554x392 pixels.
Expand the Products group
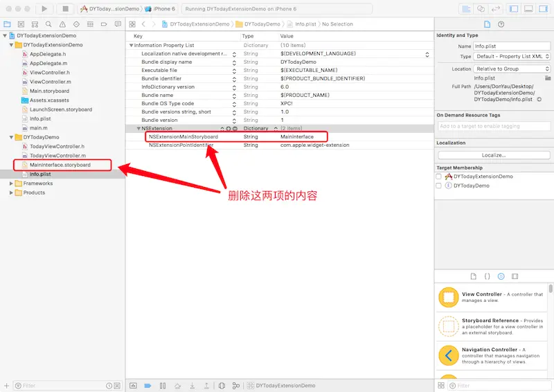(11, 193)
